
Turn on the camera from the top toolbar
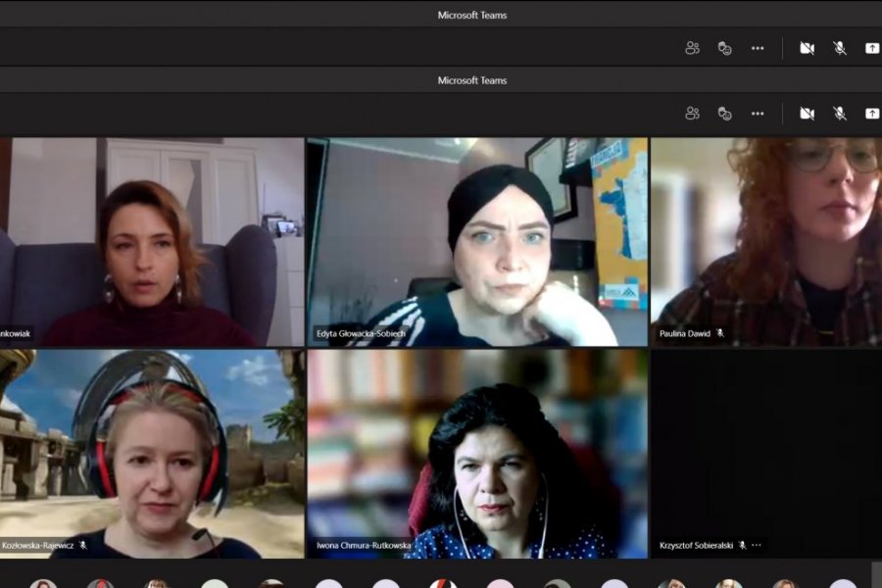click(807, 46)
